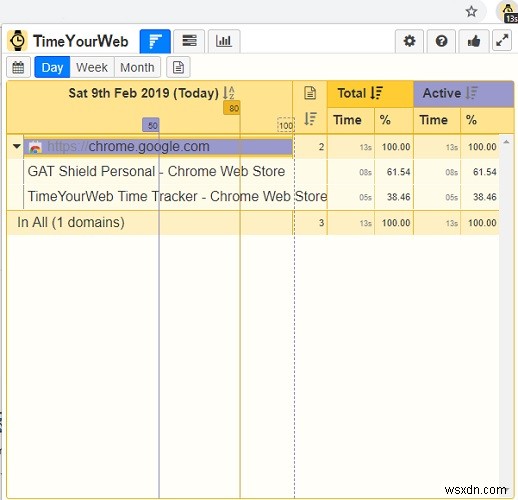Click the chrome.google.com favicon
Screen dimensions: 518x500
tap(35, 147)
